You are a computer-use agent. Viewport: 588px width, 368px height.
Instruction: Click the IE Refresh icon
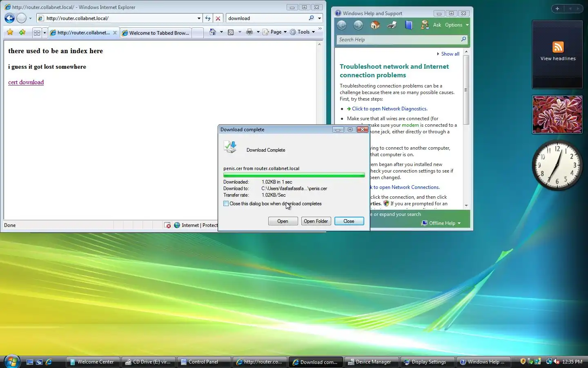[x=208, y=18]
